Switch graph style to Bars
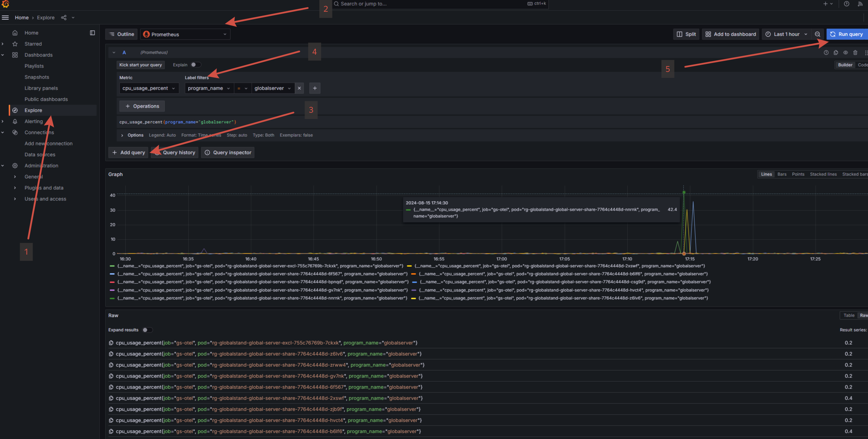 tap(782, 174)
